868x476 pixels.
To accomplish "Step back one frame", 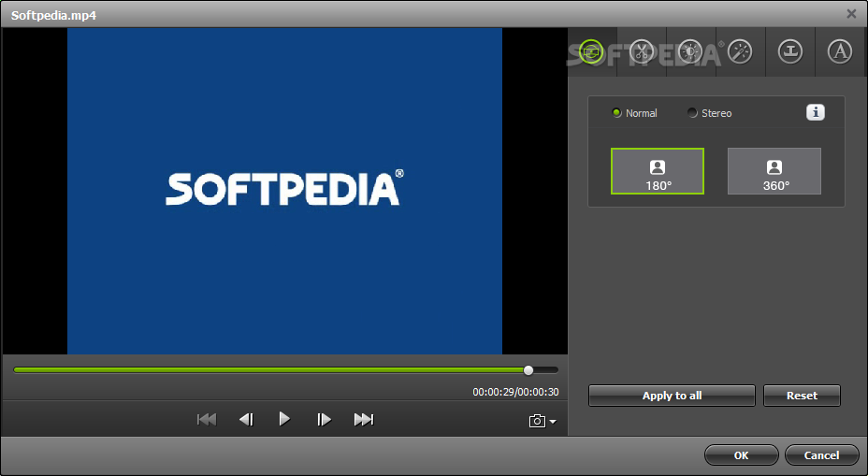I will [x=246, y=420].
